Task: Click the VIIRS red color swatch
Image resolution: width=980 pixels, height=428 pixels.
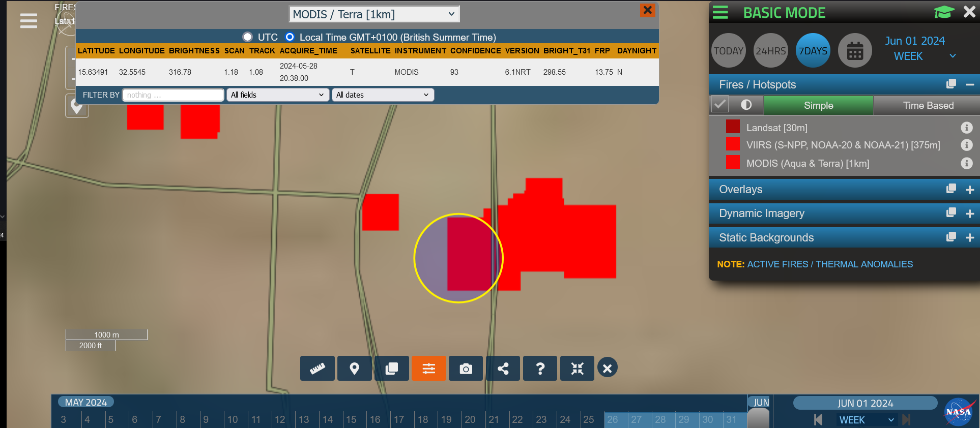Action: [x=733, y=144]
